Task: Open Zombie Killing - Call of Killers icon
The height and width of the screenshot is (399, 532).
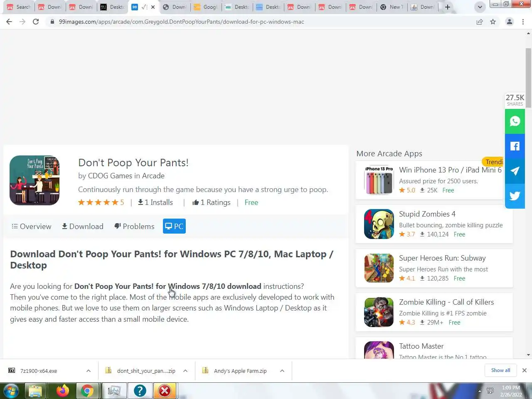Action: (379, 312)
